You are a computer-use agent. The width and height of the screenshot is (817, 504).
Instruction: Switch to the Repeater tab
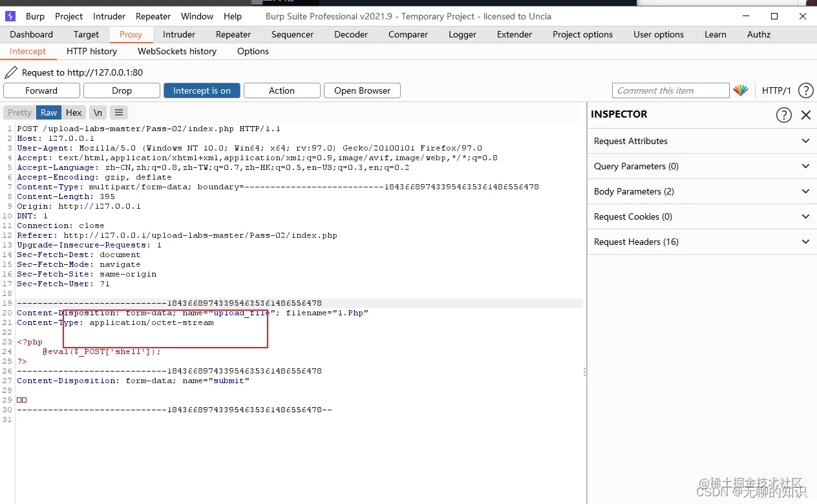[233, 34]
